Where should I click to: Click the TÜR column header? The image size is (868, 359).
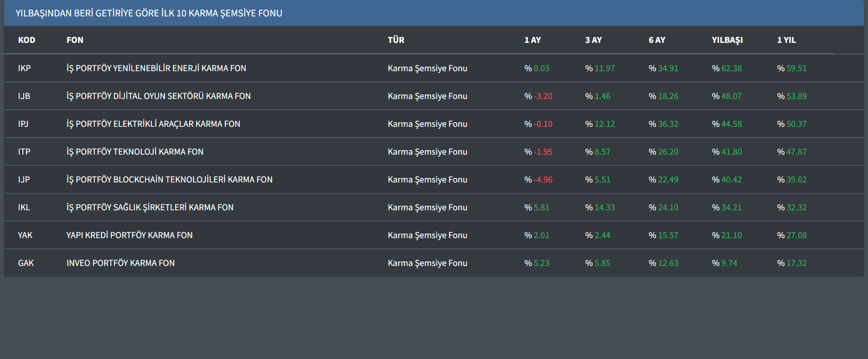[x=396, y=40]
